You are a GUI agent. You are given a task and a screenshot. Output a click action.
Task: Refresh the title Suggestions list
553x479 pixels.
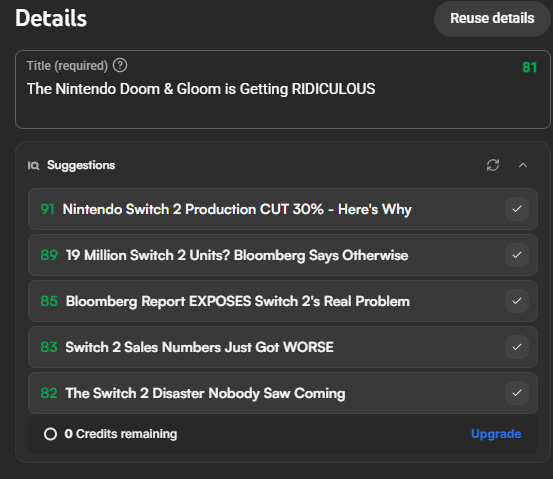[x=493, y=165]
